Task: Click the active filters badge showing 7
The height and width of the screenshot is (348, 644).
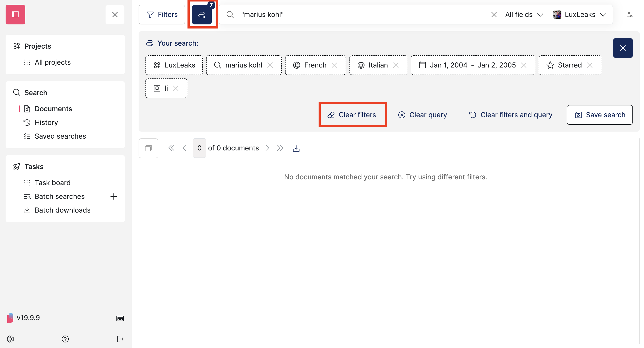Action: point(203,14)
